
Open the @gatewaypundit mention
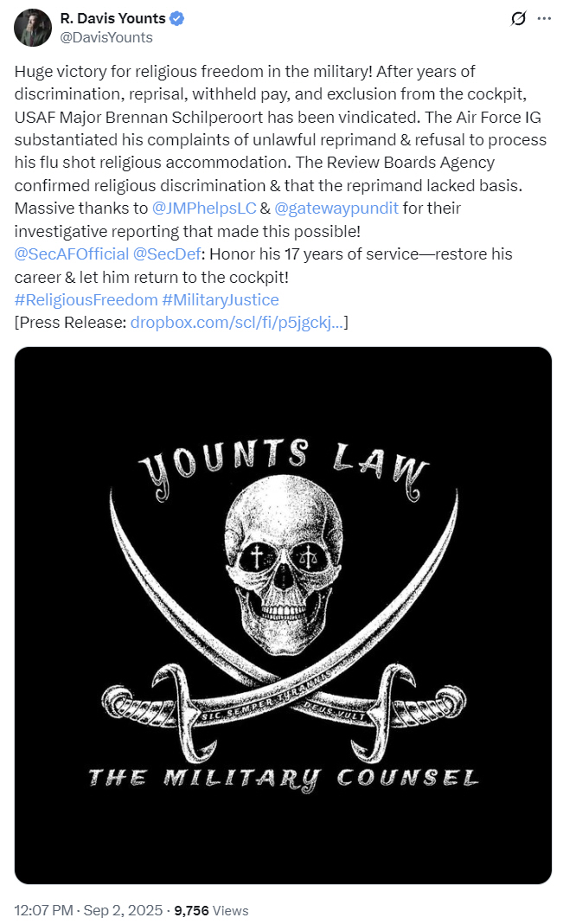[336, 208]
